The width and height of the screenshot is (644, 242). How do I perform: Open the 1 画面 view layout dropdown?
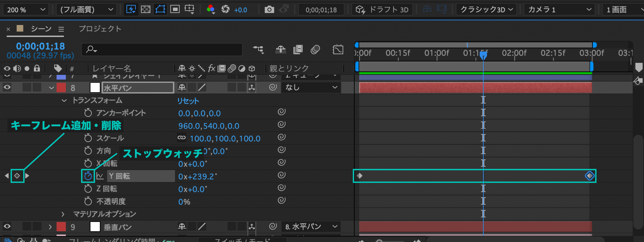click(623, 10)
